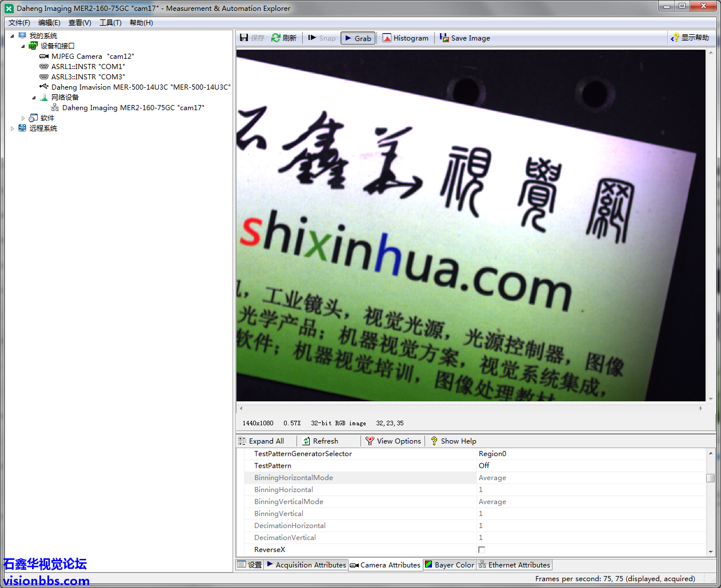Open the Tools (工具) menu
This screenshot has width=721, height=588.
point(110,23)
